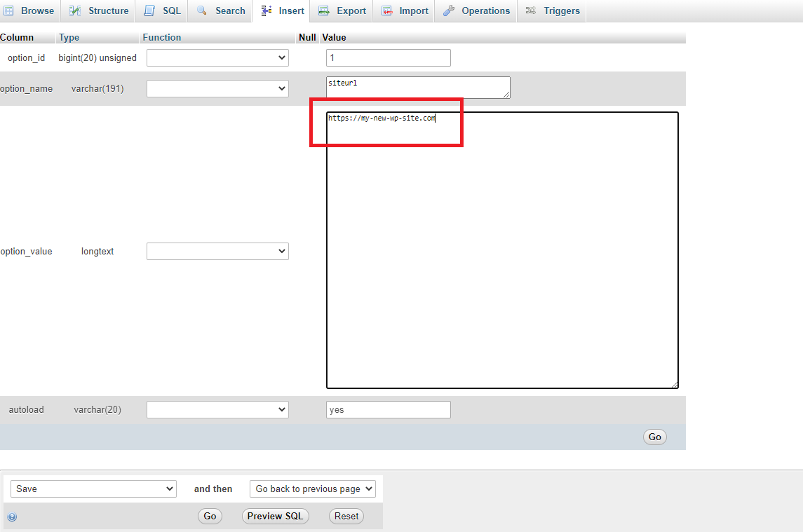
Task: Click the 'and then' label
Action: tap(213, 489)
